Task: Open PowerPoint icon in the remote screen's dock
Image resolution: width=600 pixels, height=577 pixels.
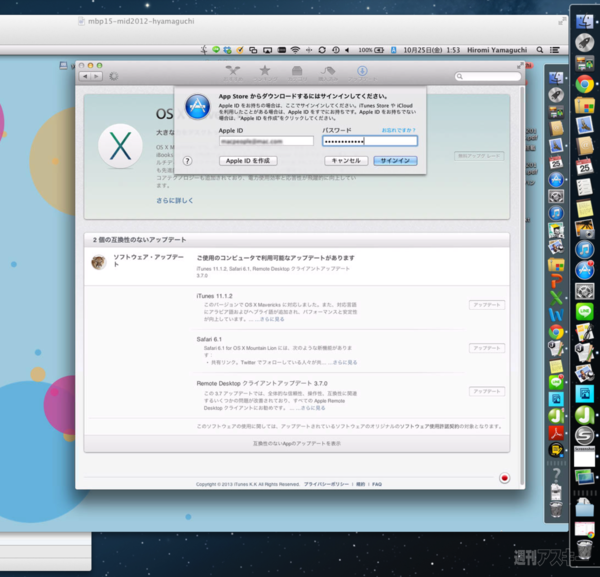Action: tap(556, 282)
